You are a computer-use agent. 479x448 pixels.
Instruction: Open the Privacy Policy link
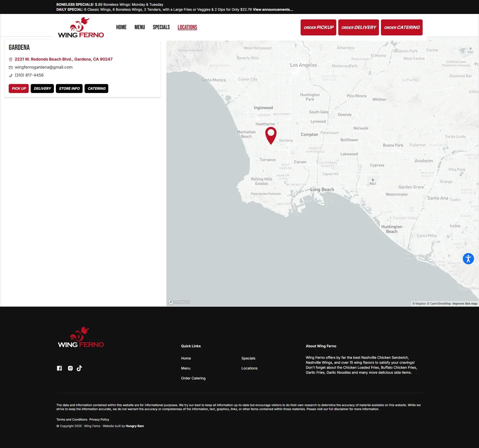[99, 420]
